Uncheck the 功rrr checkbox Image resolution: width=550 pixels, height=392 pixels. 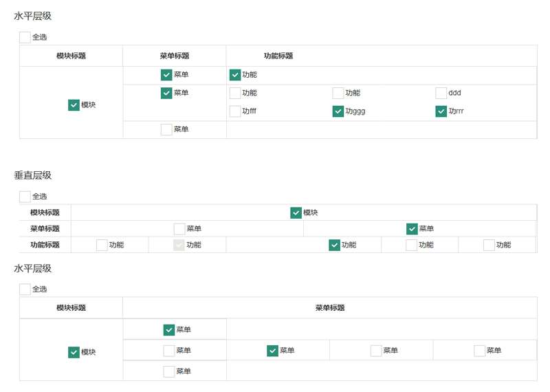coord(441,111)
